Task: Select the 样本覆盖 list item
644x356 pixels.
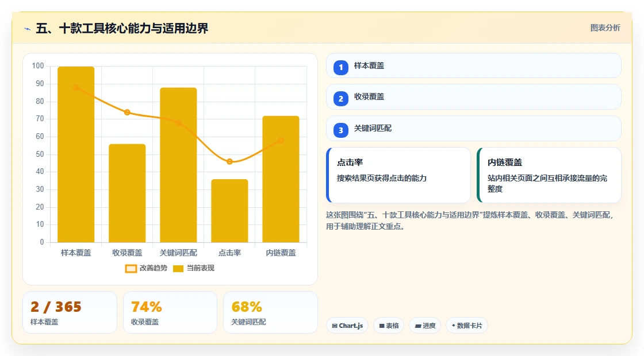Action: 474,65
